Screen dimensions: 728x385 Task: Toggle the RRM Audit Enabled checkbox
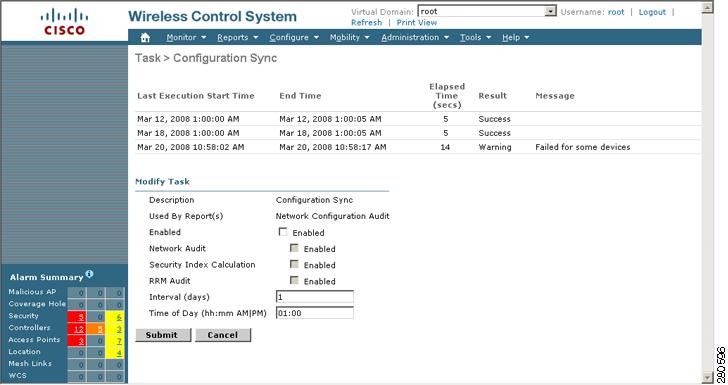coord(294,281)
